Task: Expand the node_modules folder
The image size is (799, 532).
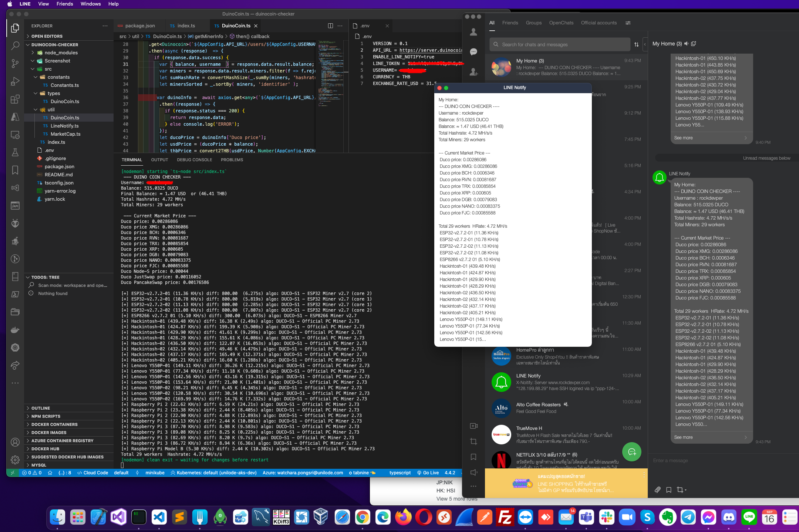Action: (61, 52)
